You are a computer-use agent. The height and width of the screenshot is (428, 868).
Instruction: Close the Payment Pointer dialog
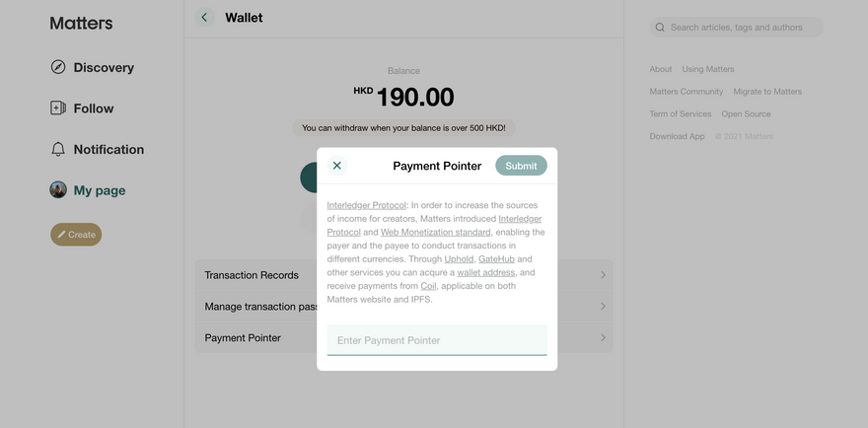click(x=337, y=166)
